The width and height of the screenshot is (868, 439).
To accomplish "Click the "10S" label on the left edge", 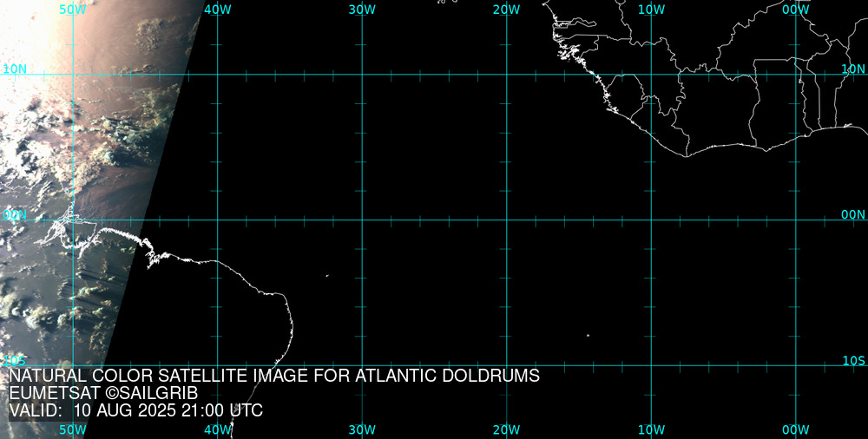I will click(x=13, y=361).
